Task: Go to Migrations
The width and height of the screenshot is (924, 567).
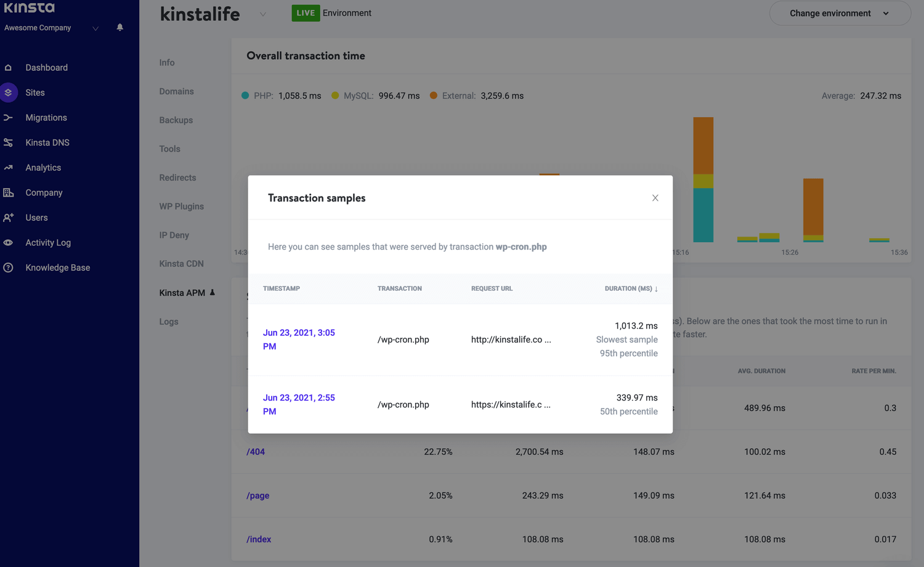Action: click(x=46, y=118)
